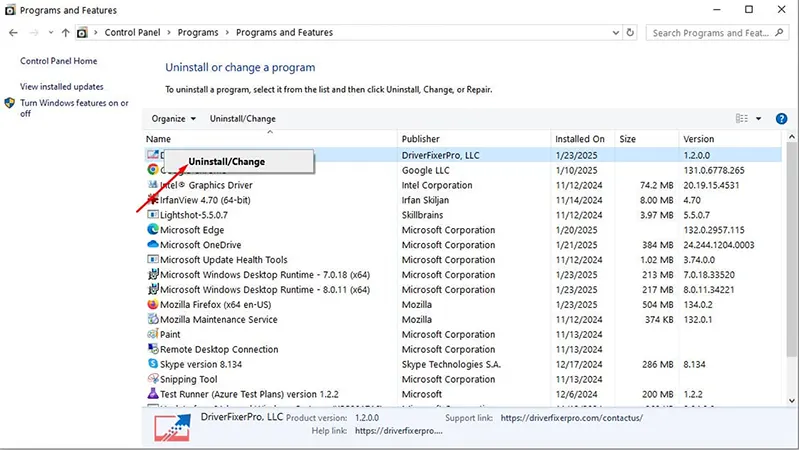Click the scrollbar up arrow
799x450 pixels.
pyautogui.click(x=791, y=137)
